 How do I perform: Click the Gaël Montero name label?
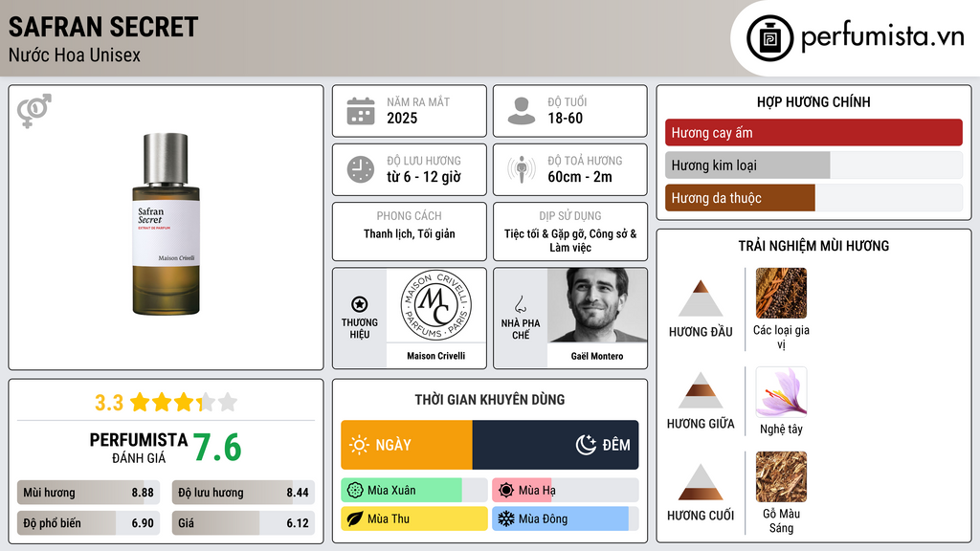click(x=597, y=356)
